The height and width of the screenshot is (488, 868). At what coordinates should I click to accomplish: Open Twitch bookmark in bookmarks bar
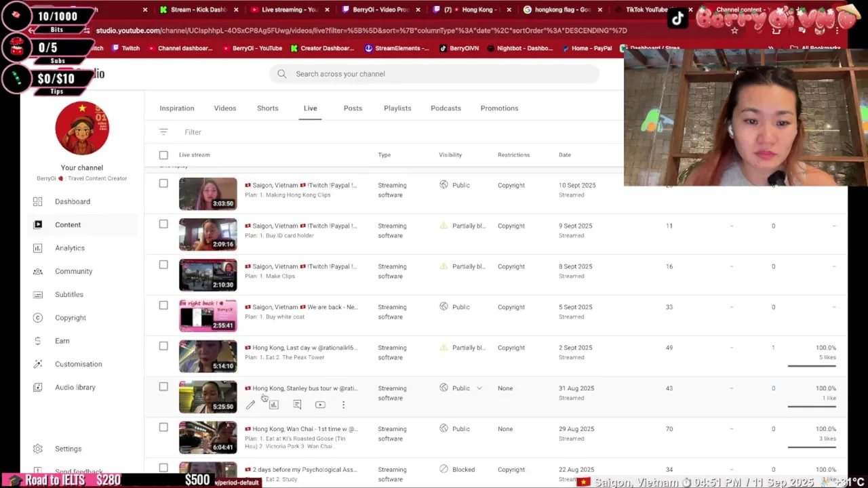pos(126,48)
